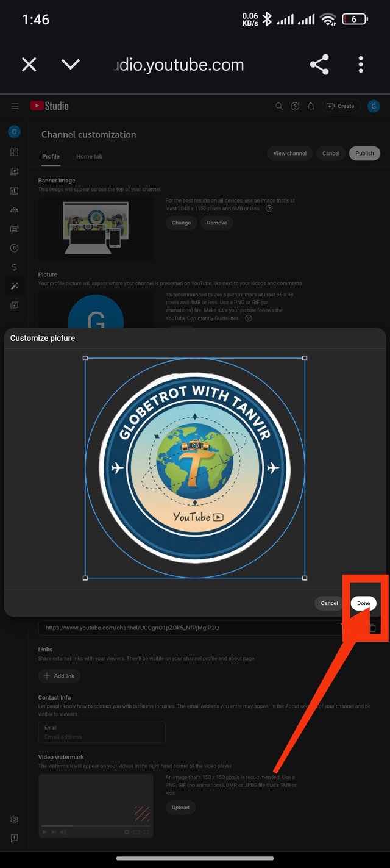Click the bottom-right crop handle
The width and height of the screenshot is (390, 868).
click(x=305, y=578)
